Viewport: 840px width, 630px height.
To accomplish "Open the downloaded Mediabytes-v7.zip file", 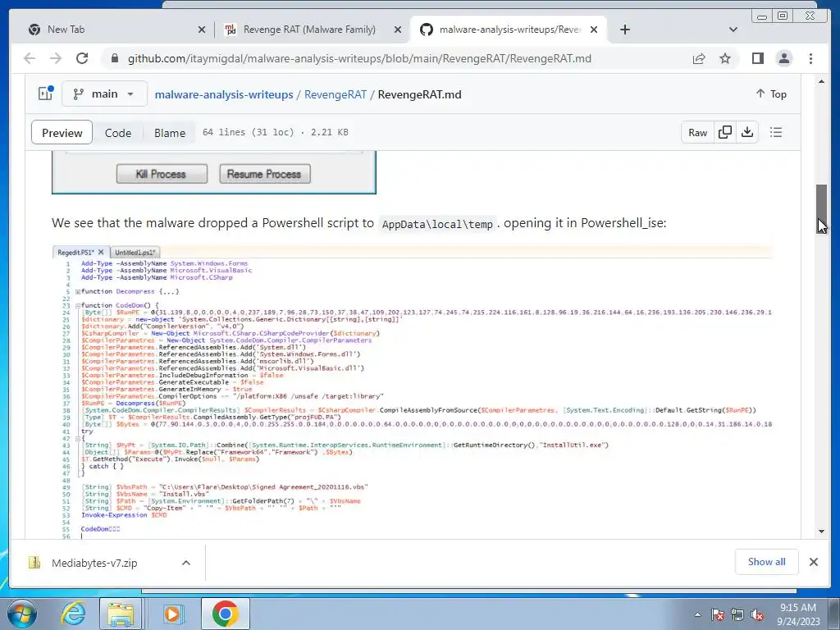I will coord(94,563).
